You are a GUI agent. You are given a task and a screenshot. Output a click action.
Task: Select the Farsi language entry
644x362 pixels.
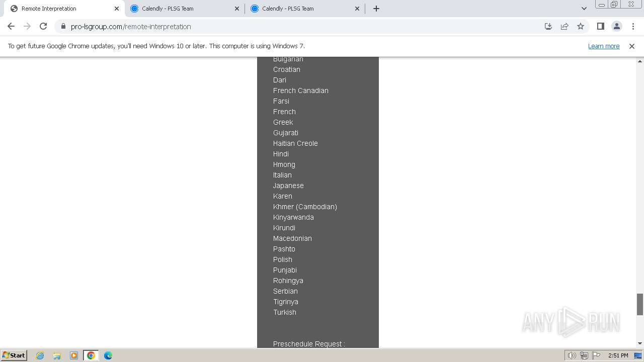click(281, 101)
